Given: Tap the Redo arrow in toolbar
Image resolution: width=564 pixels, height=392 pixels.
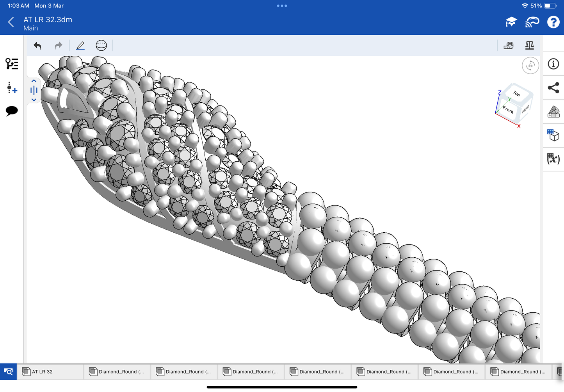Looking at the screenshot, I should click(58, 46).
